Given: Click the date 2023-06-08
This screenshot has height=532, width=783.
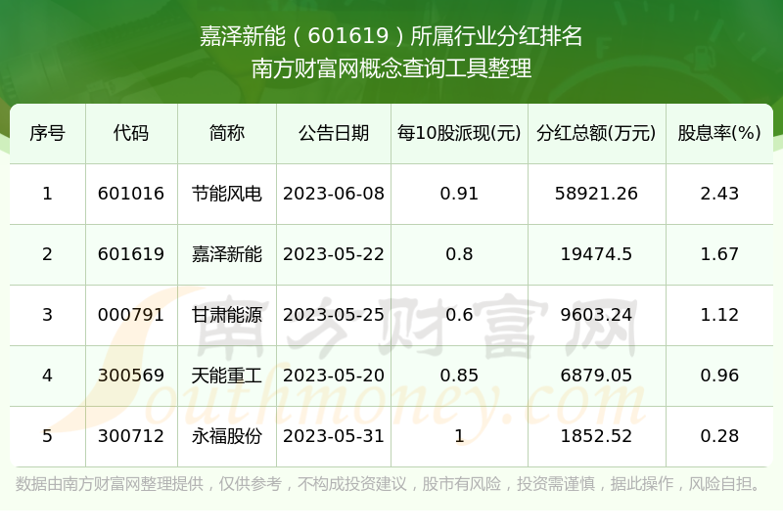Looking at the screenshot, I should [x=334, y=194].
